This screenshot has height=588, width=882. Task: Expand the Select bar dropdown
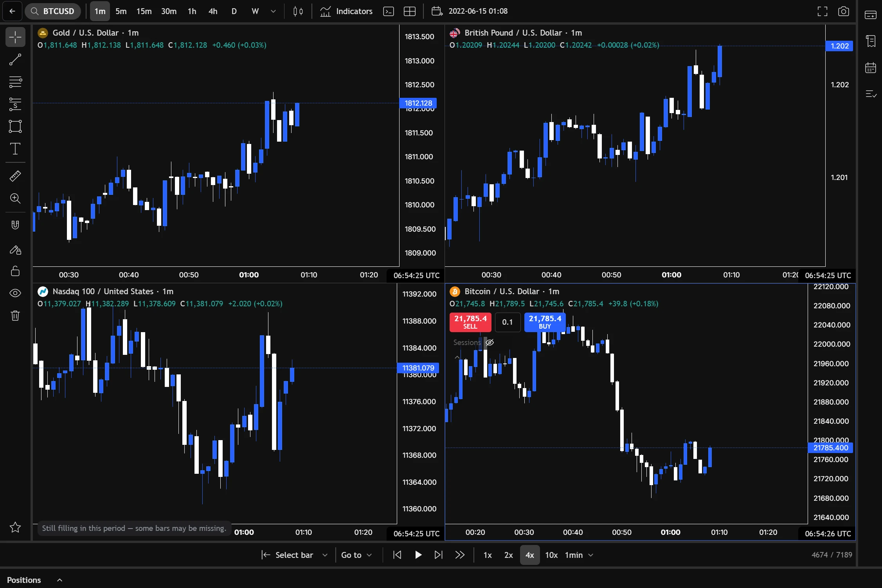325,555
